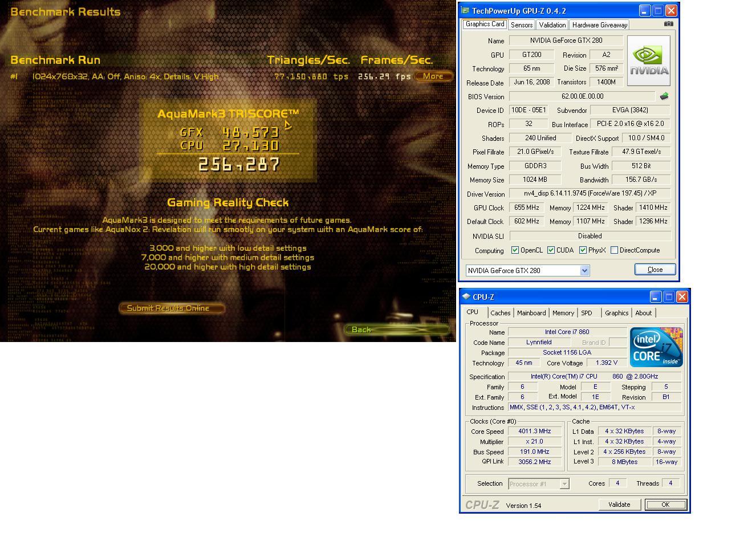The image size is (756, 537).
Task: Click the BIOS Version field 62.00.0E.00.00
Action: tap(582, 96)
